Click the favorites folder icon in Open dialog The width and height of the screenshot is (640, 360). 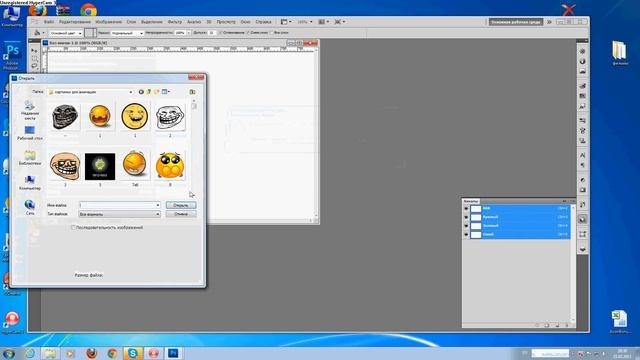point(192,92)
